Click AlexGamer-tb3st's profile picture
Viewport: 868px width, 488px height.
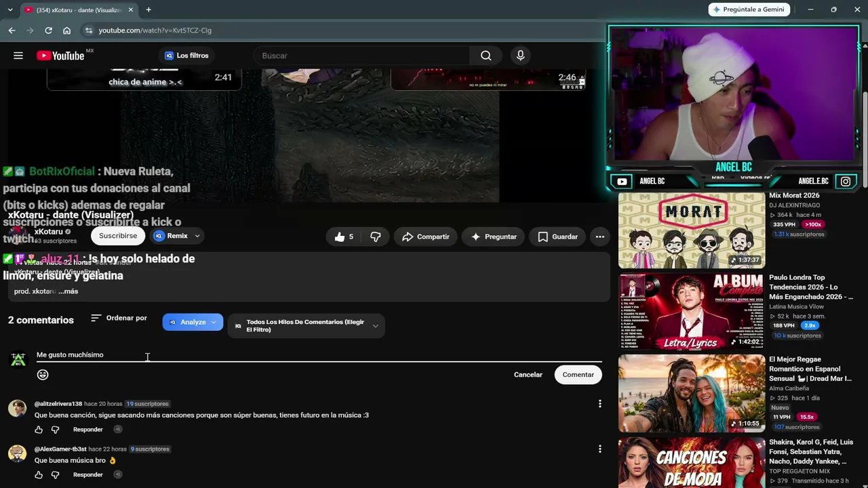click(17, 453)
